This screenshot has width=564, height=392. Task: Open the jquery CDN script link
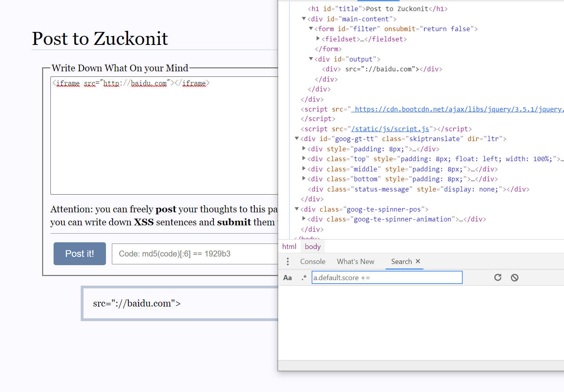[x=458, y=109]
